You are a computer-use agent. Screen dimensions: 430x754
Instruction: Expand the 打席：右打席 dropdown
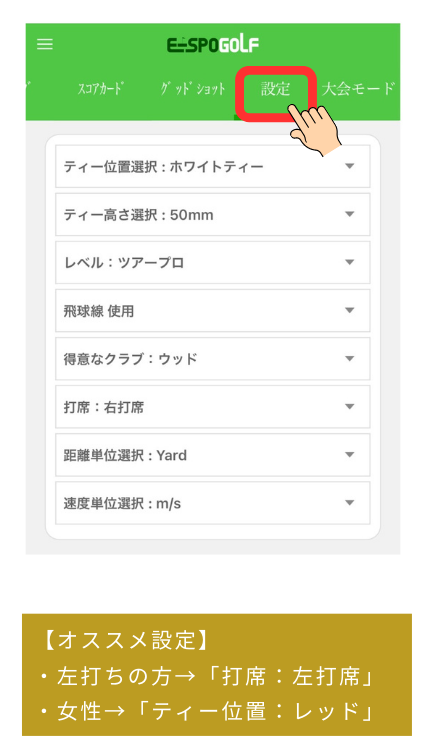pyautogui.click(x=213, y=407)
